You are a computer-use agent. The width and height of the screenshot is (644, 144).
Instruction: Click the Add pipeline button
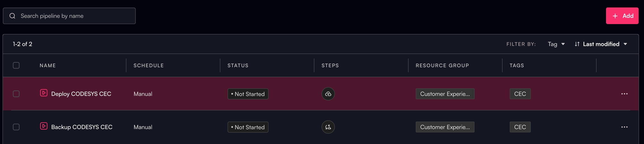point(622,16)
